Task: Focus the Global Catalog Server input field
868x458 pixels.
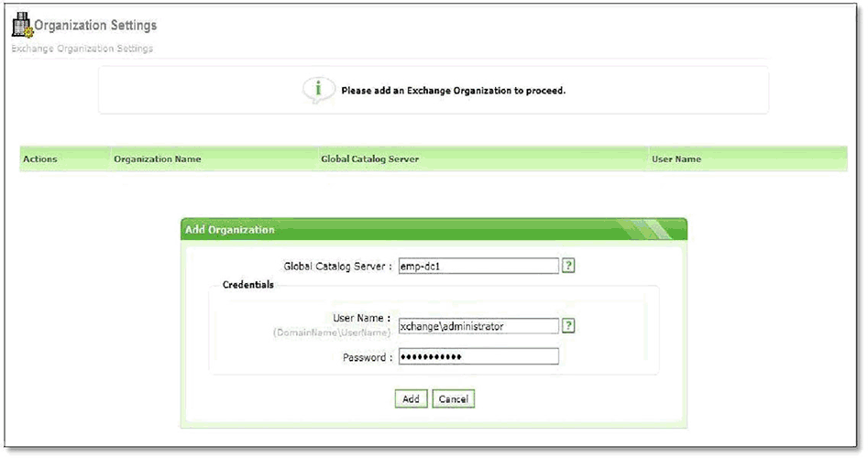Action: pyautogui.click(x=478, y=266)
